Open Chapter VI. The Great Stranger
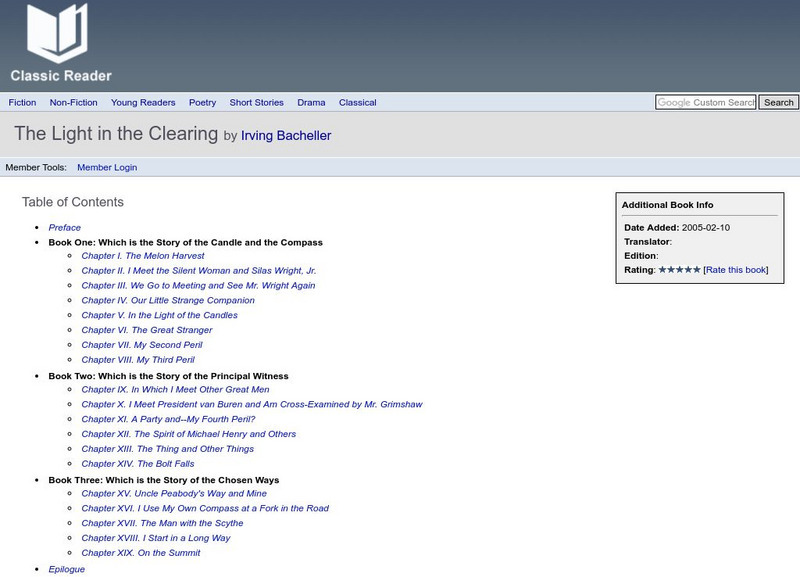 [147, 330]
